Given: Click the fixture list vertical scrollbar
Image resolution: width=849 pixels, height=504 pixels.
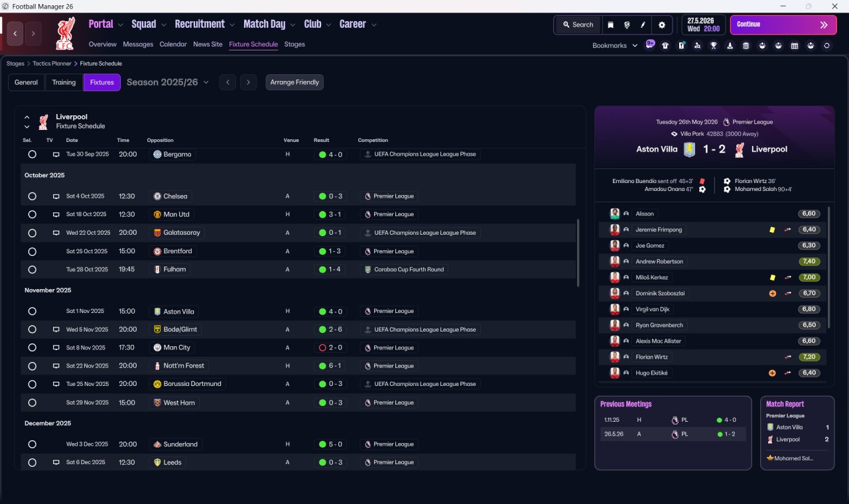Looking at the screenshot, I should [x=579, y=253].
